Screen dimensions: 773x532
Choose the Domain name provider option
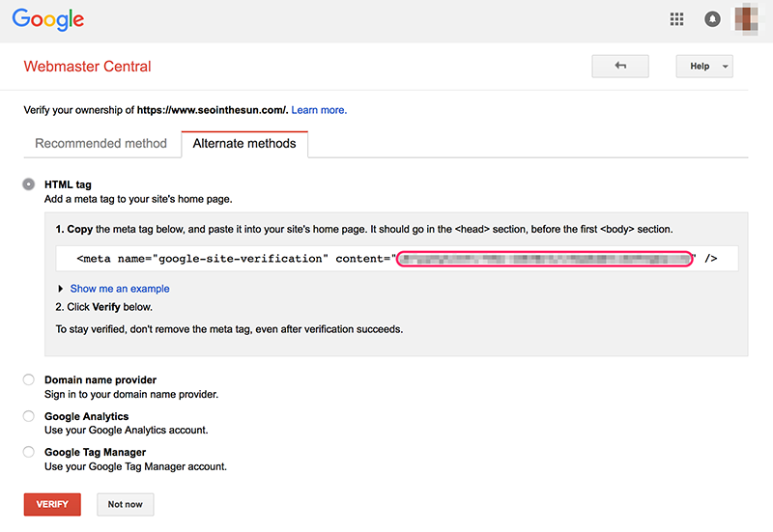pyautogui.click(x=29, y=379)
